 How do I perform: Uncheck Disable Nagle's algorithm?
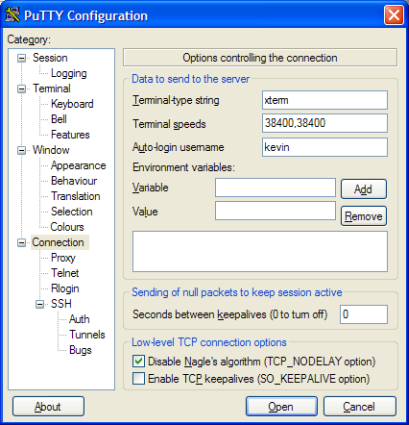click(139, 361)
